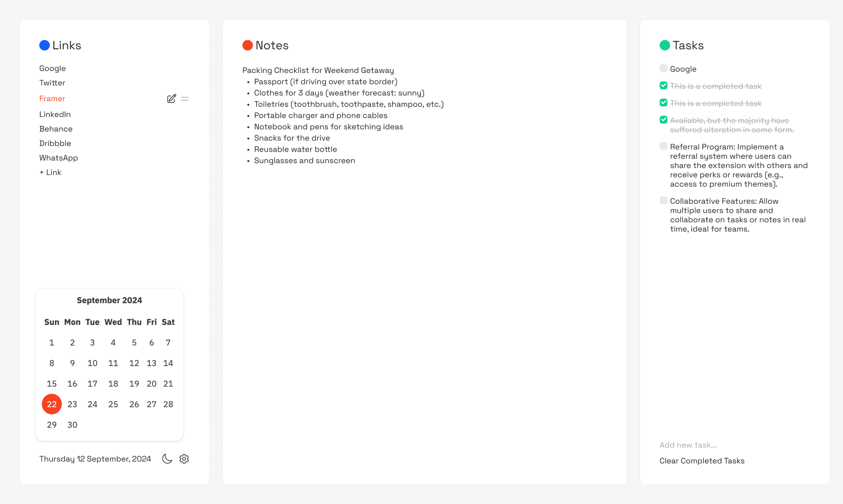This screenshot has height=504, width=843.
Task: Click + Link to add a new link
Action: pyautogui.click(x=50, y=172)
